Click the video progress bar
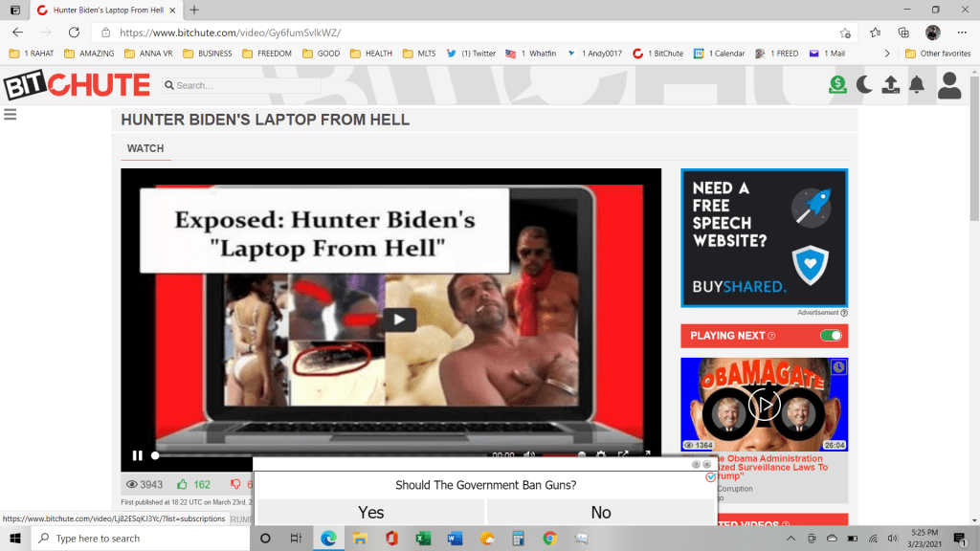This screenshot has width=980, height=551. point(316,456)
